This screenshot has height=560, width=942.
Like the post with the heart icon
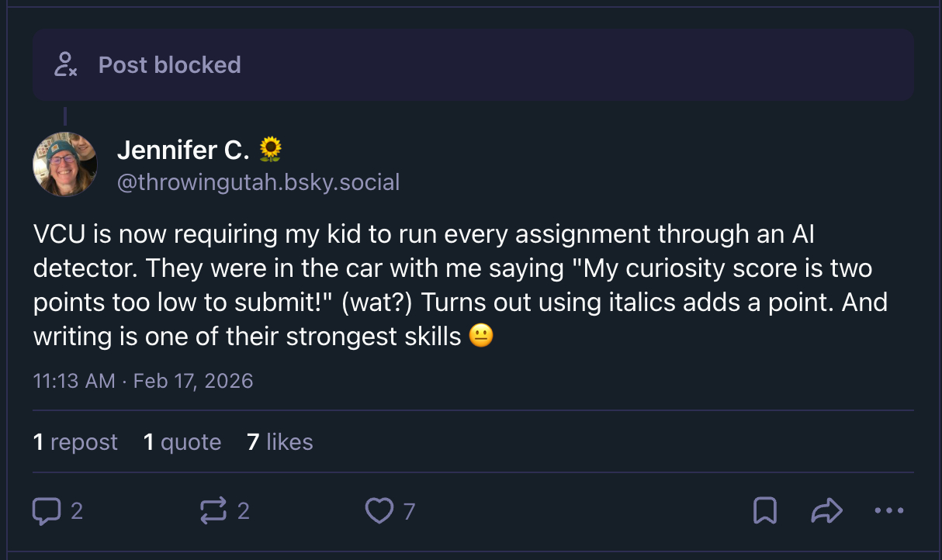379,510
